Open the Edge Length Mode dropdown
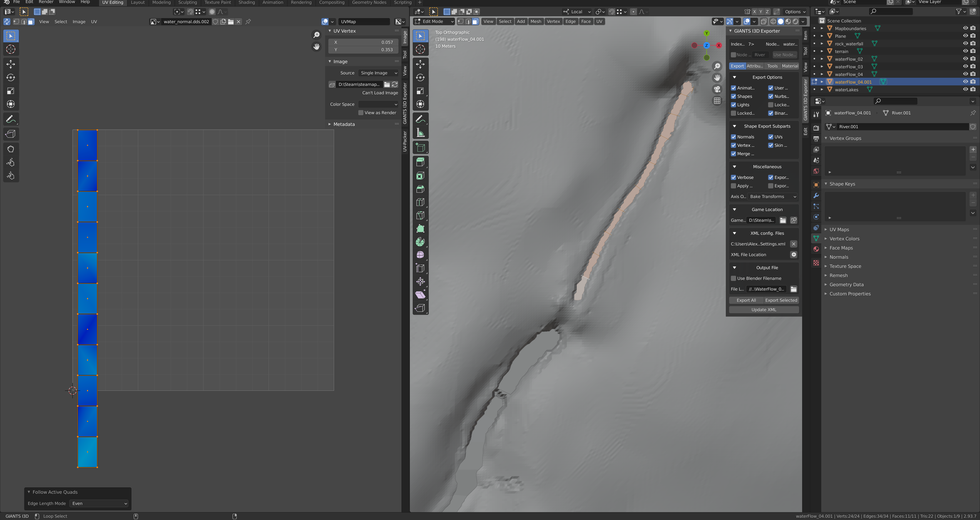 pos(99,503)
